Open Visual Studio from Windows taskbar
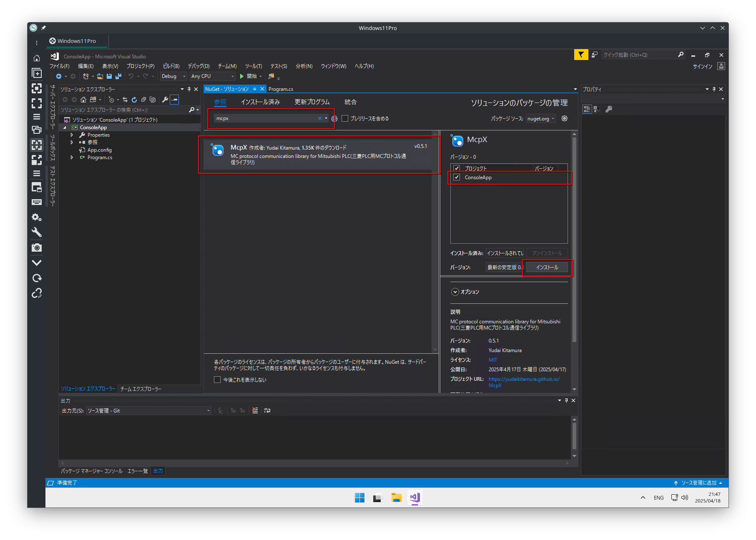756x540 pixels. 414,497
